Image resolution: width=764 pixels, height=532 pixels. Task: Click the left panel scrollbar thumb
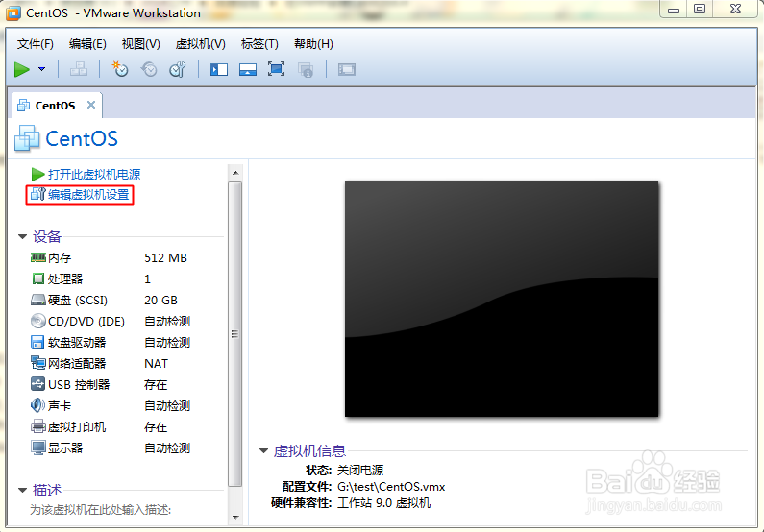coord(235,334)
